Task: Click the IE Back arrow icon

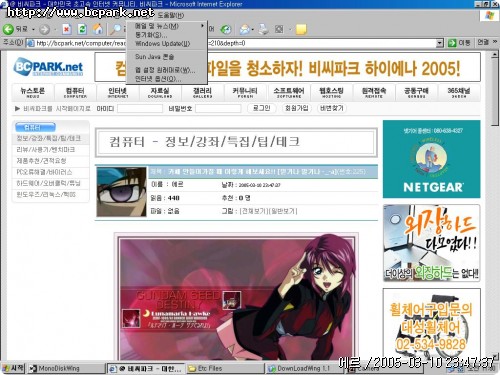Action: [x=8, y=29]
